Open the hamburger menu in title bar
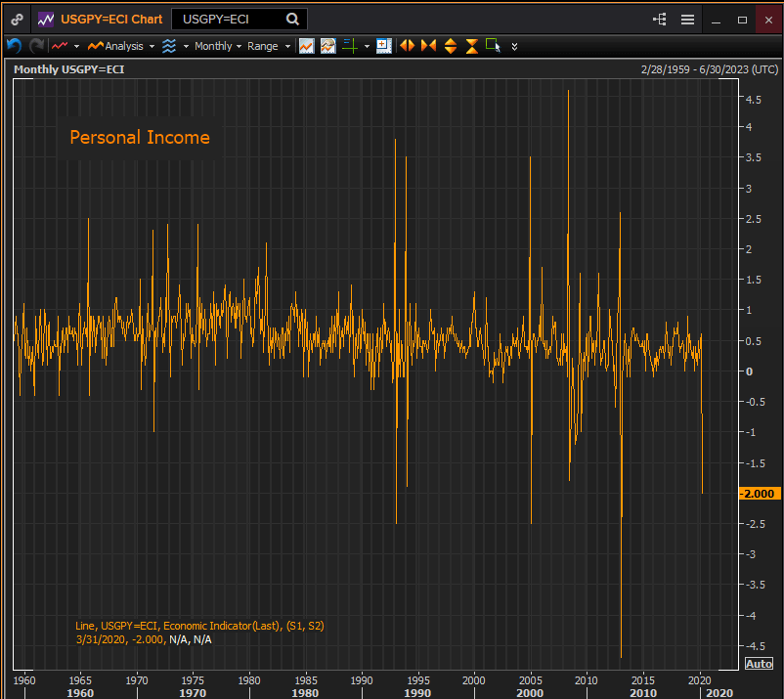 click(687, 19)
